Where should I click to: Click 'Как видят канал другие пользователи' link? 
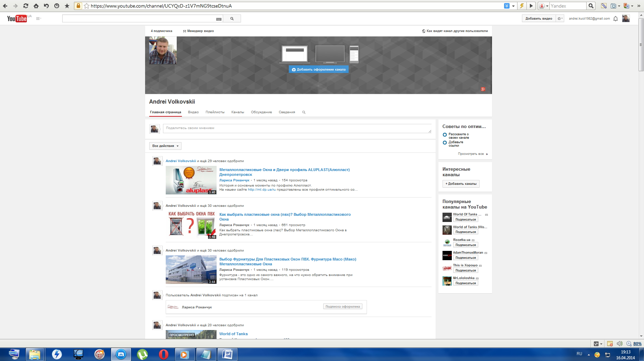point(455,31)
